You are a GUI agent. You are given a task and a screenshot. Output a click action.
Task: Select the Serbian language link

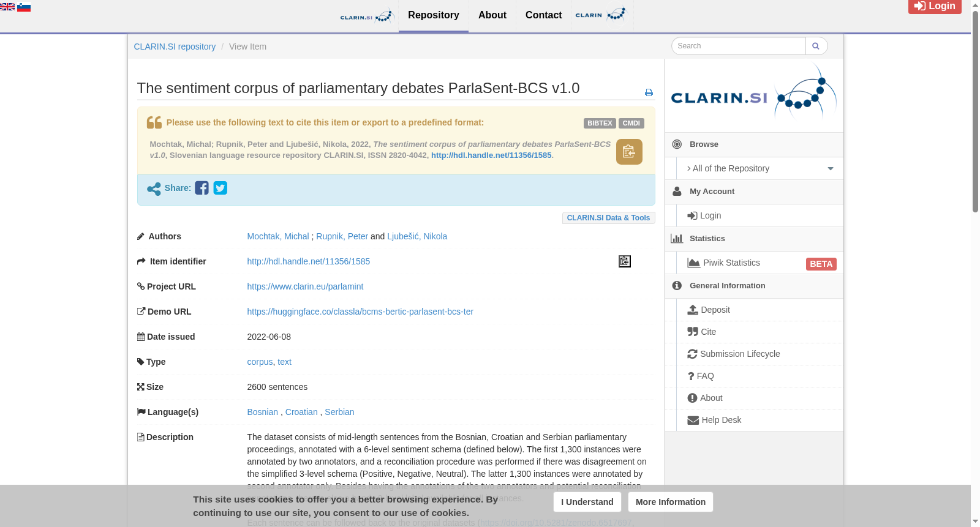coord(339,412)
